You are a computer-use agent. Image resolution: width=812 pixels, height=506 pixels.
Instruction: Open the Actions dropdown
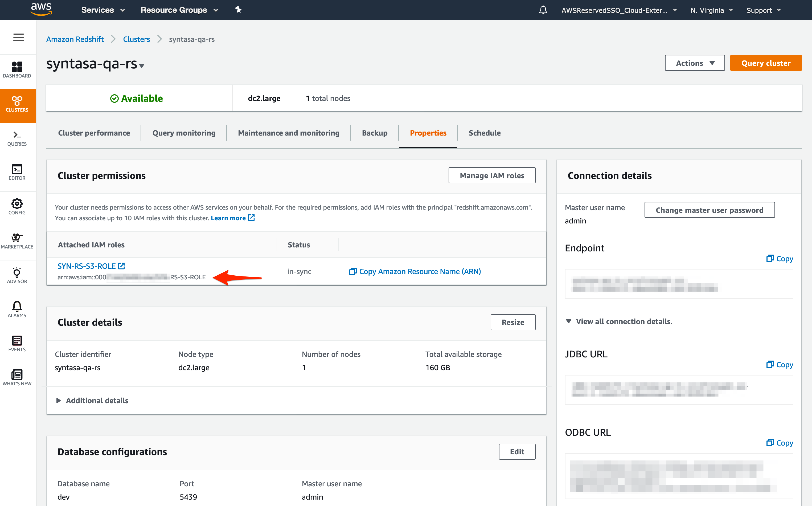pyautogui.click(x=695, y=63)
